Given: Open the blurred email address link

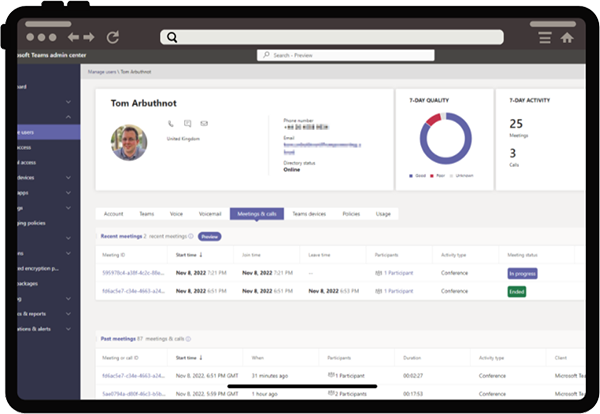Looking at the screenshot, I should [322, 148].
